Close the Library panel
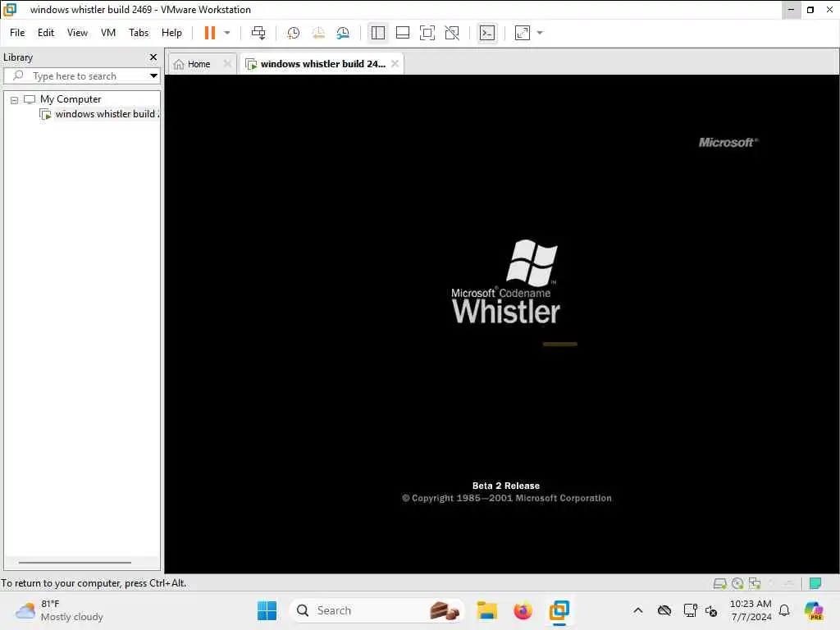Screen dimensions: 840x630 (x=153, y=57)
